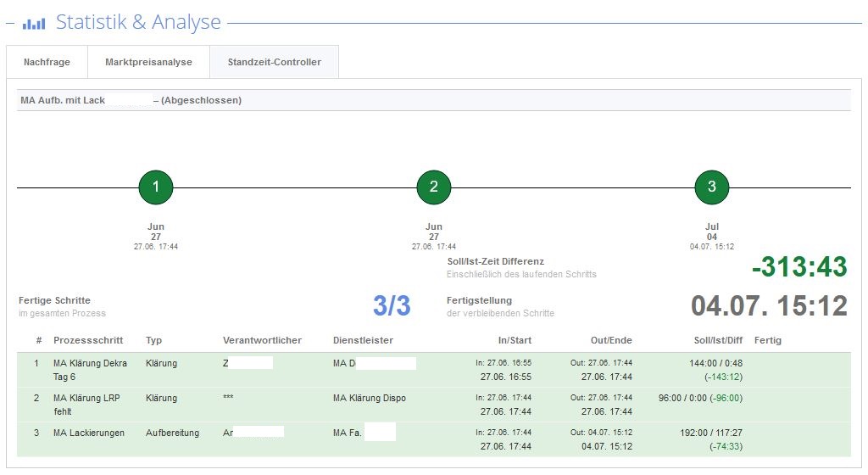Screen dimensions: 868x475
Task: Click the MA Klärung Dispo service provider cell
Action: 370,398
